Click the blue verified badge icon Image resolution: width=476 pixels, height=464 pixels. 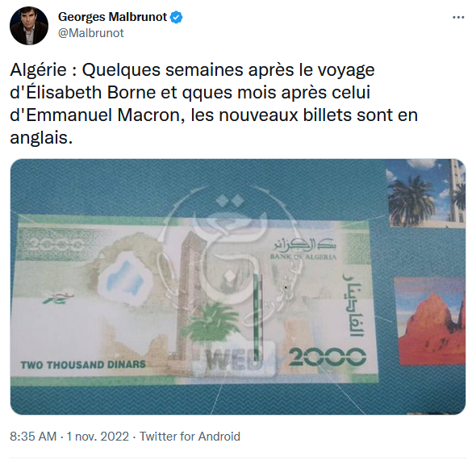point(176,17)
